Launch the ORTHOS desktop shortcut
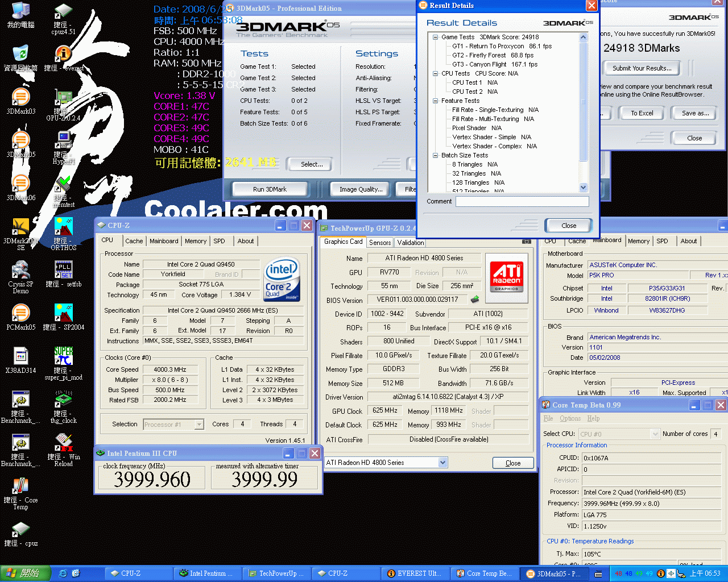728x582 pixels. (63, 234)
